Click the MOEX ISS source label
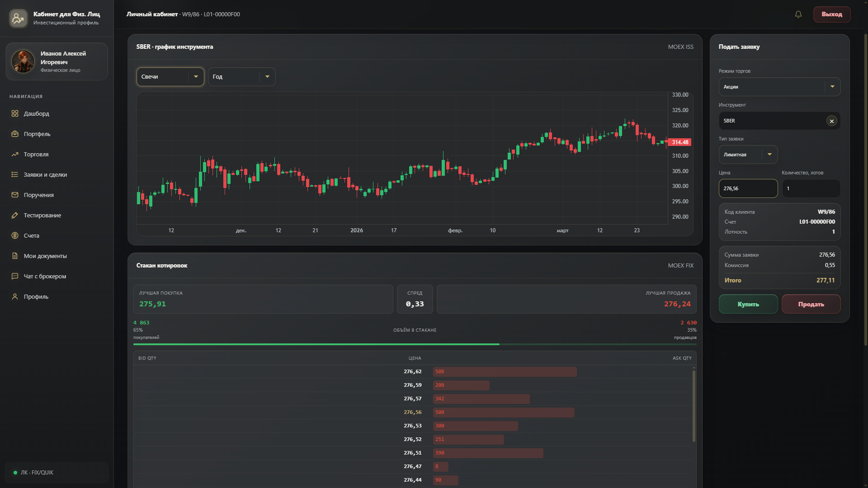868x488 pixels. (680, 47)
